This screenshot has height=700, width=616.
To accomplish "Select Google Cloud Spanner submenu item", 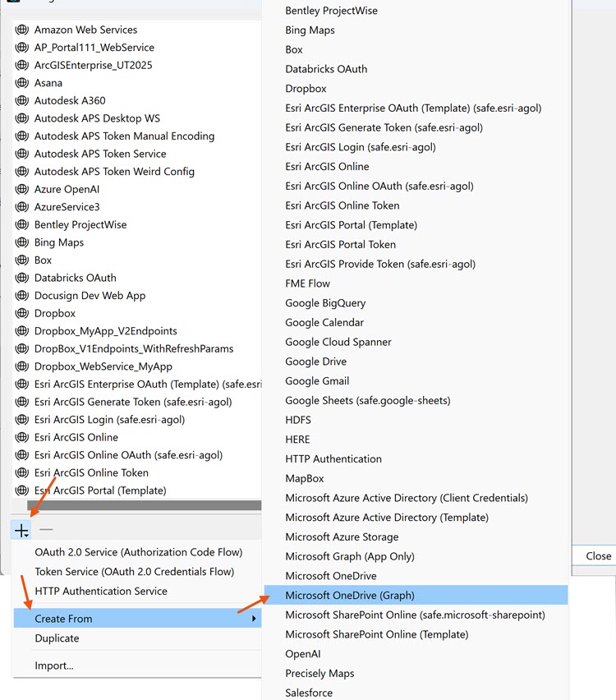I will [338, 343].
